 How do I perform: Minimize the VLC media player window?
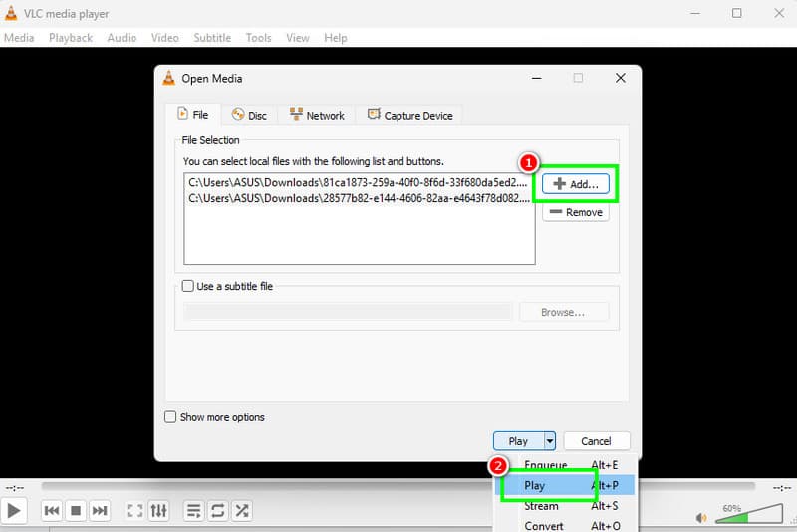[695, 13]
